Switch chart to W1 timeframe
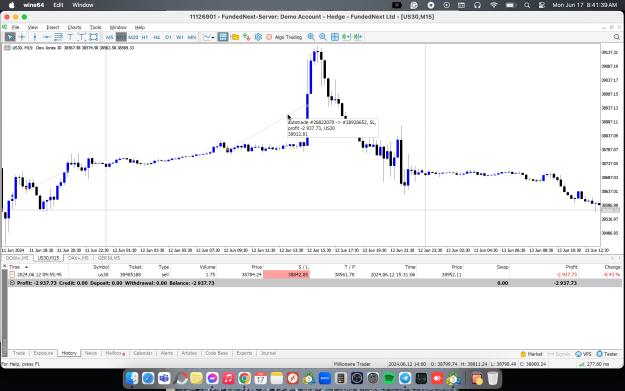The height and width of the screenshot is (391, 625). tap(180, 37)
